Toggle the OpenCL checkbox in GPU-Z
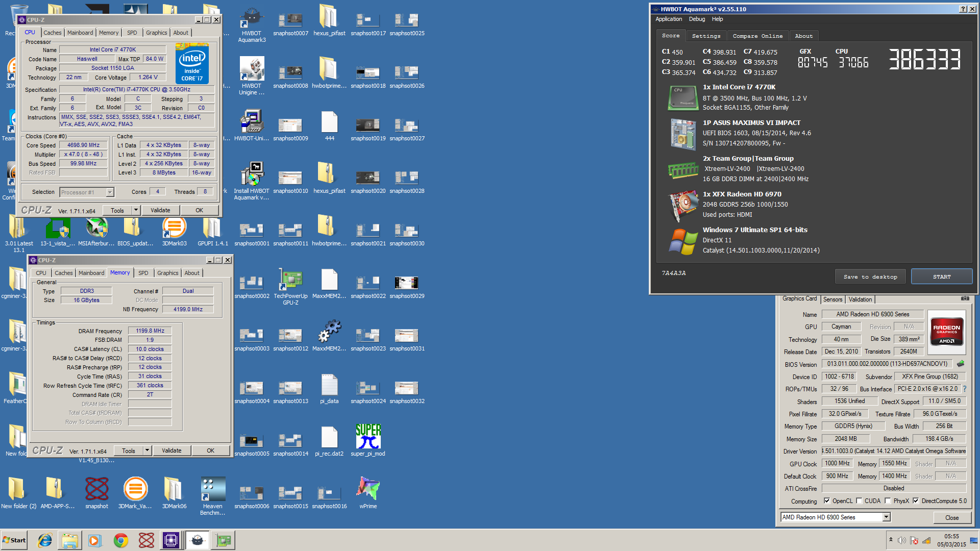Viewport: 980px width, 551px height. click(827, 501)
